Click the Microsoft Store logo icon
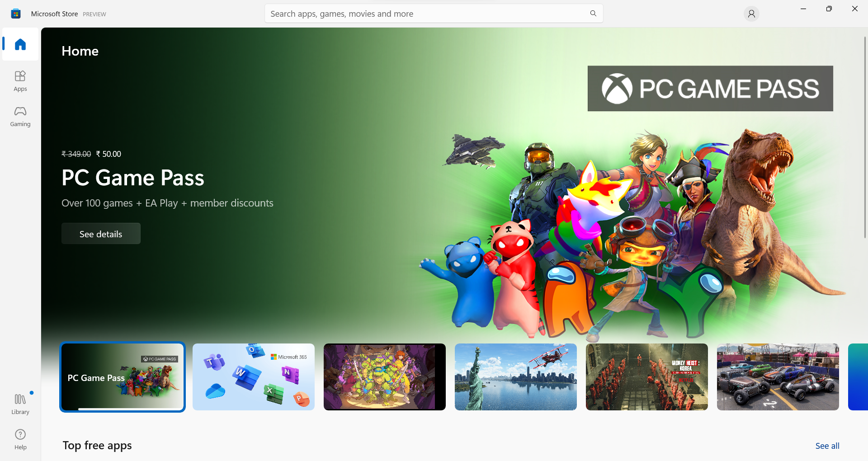The height and width of the screenshot is (461, 868). [16, 14]
